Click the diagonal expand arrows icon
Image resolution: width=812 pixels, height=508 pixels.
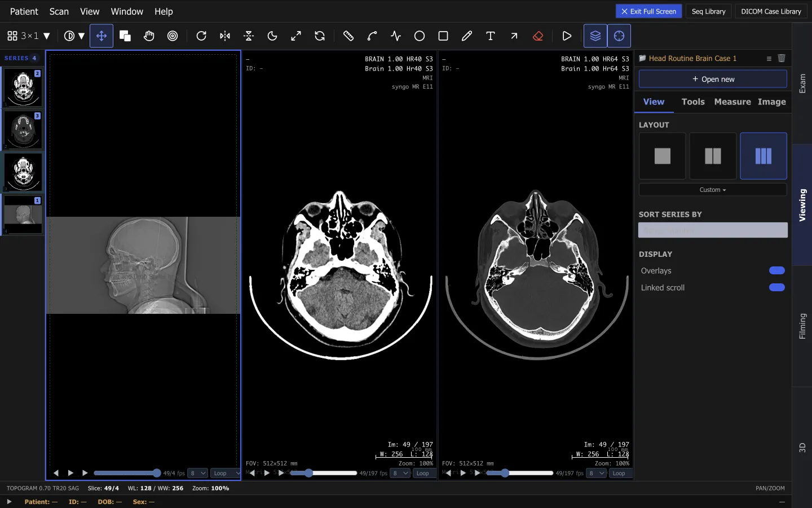click(x=296, y=36)
